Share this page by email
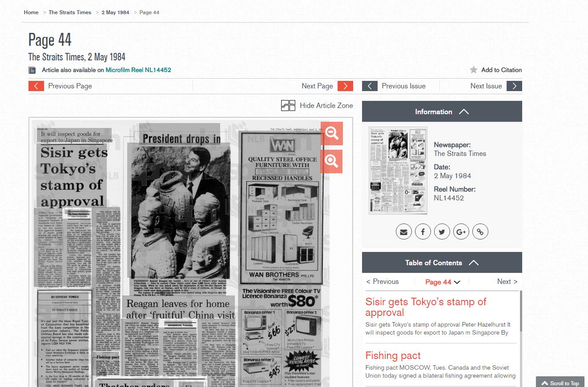 point(404,231)
